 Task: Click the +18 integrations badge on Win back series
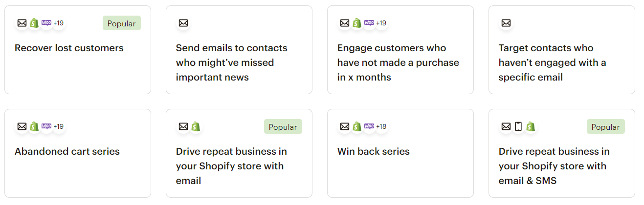click(381, 126)
